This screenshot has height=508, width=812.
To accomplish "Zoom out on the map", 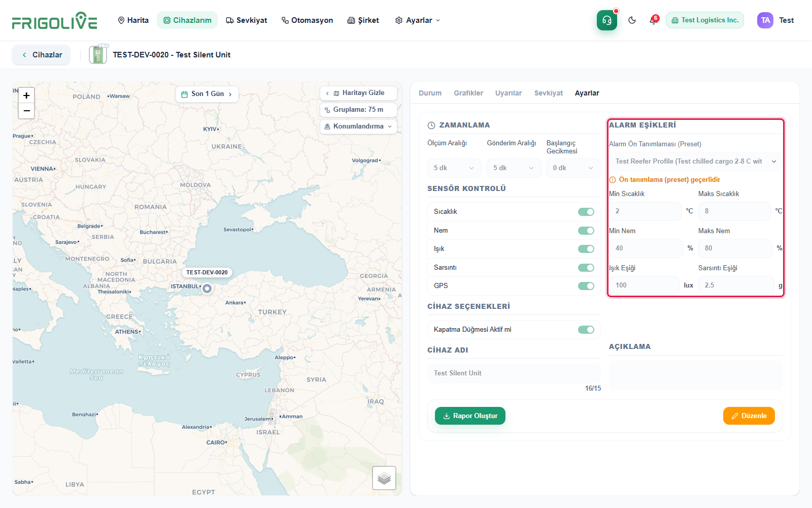I will point(26,111).
